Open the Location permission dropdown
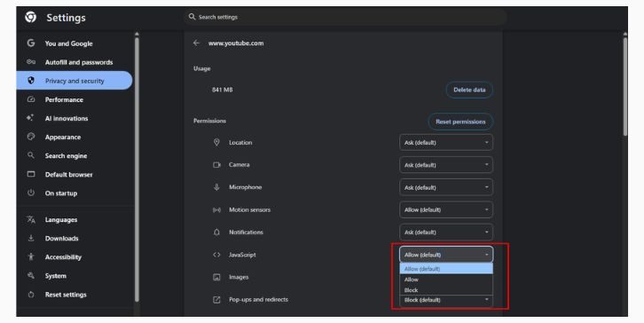 coord(446,142)
